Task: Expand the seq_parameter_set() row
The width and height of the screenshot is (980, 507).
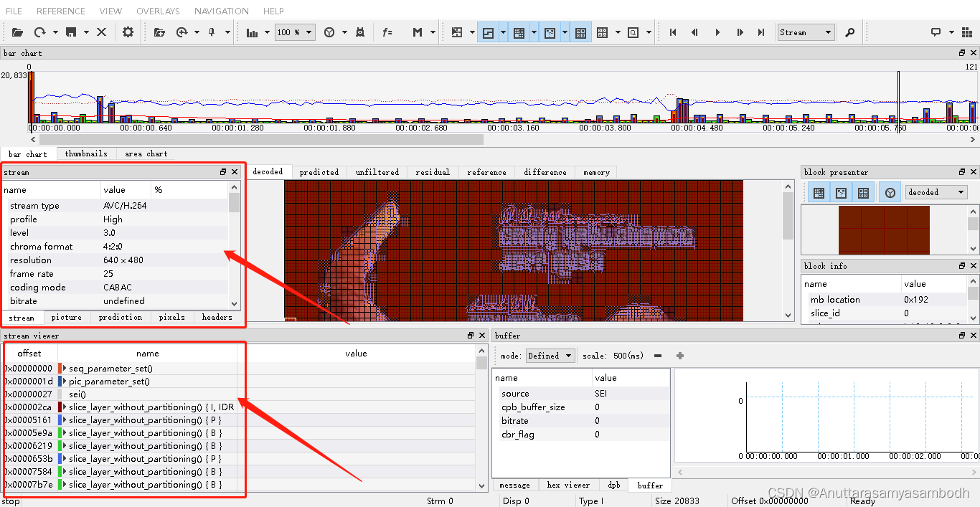Action: coord(65,368)
